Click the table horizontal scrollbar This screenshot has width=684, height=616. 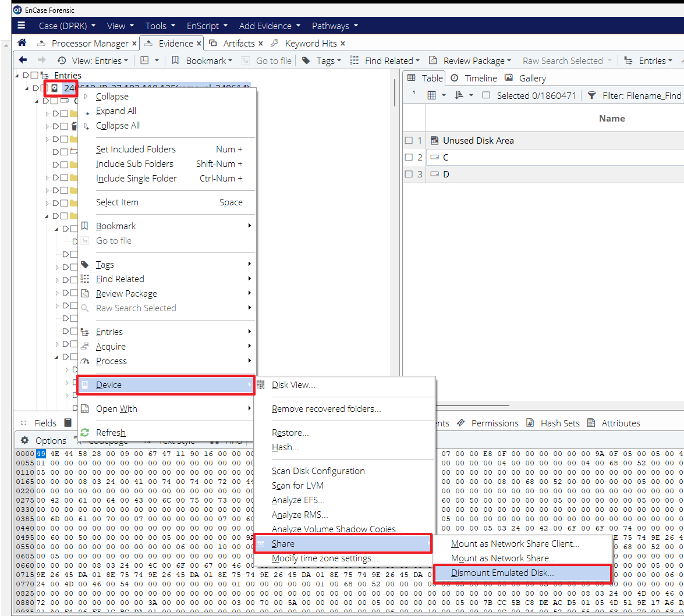click(x=473, y=405)
